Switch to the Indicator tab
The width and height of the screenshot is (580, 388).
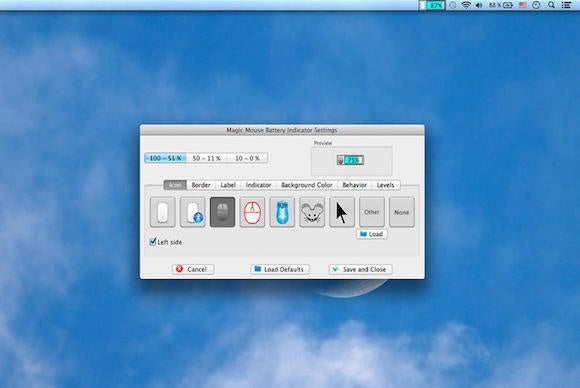pos(259,185)
